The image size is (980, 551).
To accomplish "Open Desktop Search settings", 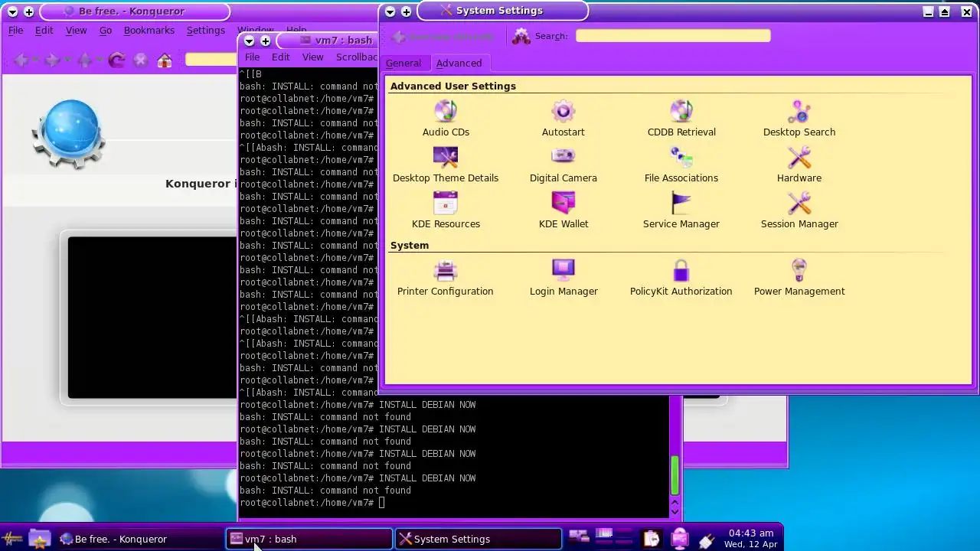I will pyautogui.click(x=799, y=119).
